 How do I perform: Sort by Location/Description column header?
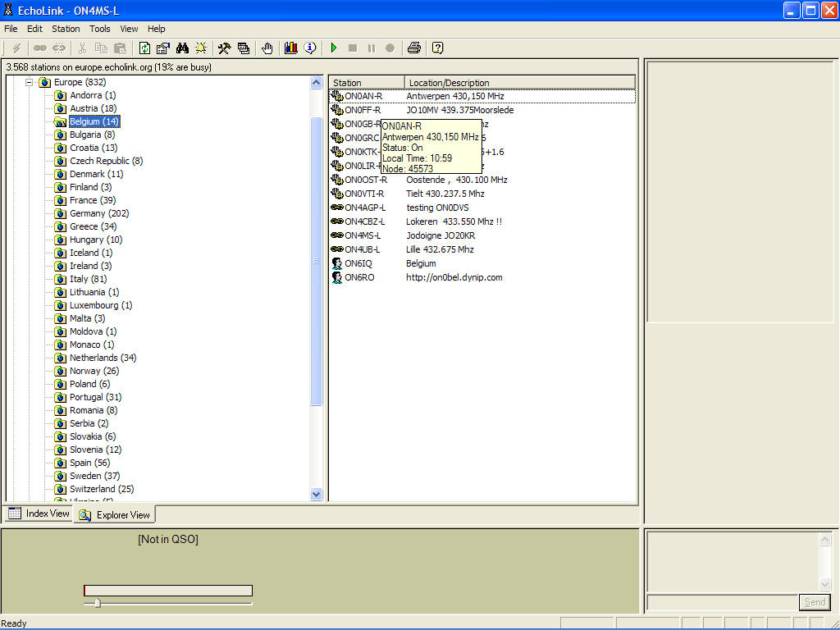519,83
